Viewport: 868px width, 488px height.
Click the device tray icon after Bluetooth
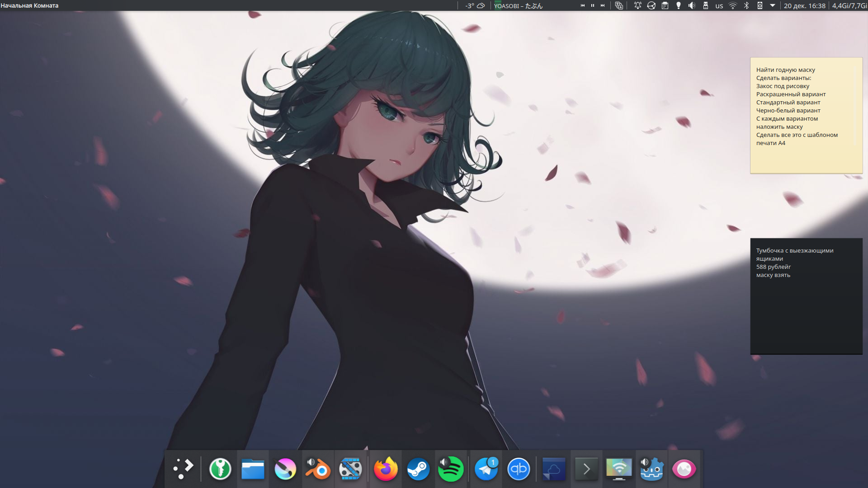click(x=759, y=5)
